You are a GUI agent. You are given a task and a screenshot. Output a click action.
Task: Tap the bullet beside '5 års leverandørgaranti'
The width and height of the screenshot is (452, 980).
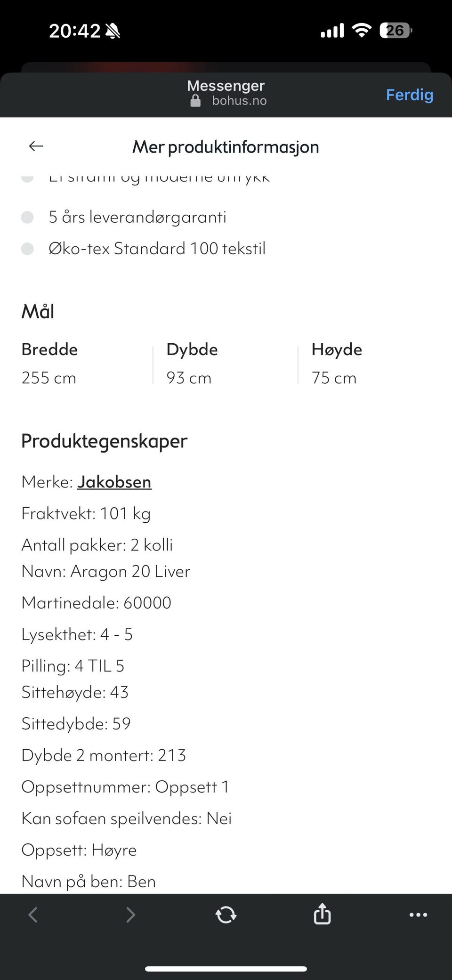click(28, 217)
